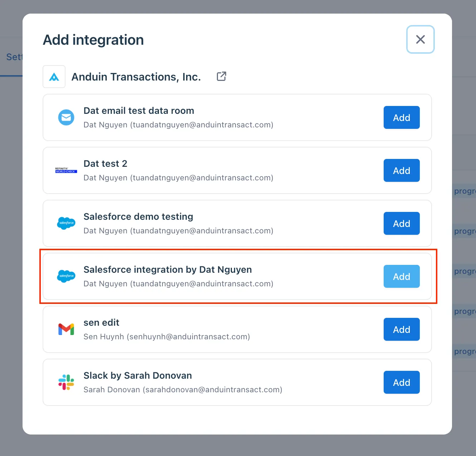Viewport: 476px width, 456px height.
Task: Click Salesforce icon for integration by Dat Nguyen
Action: [66, 276]
